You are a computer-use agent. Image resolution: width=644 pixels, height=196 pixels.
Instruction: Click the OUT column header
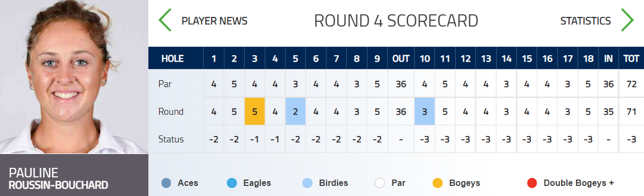pyautogui.click(x=400, y=58)
